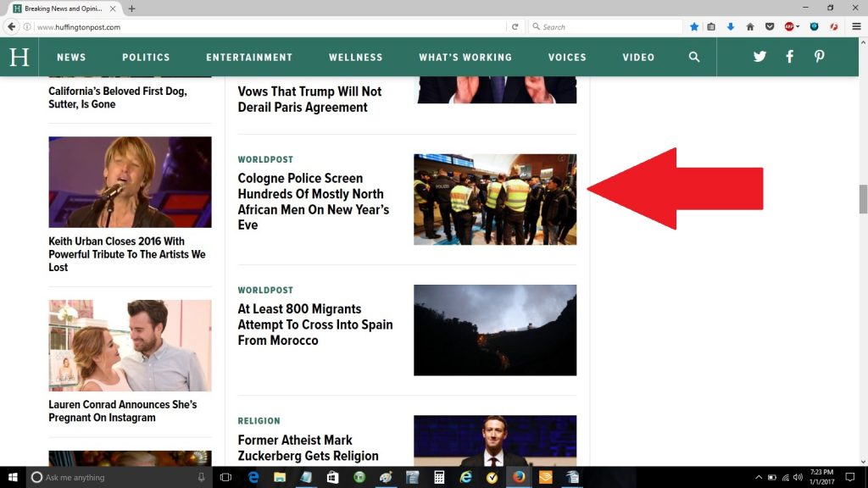Click the dark night hillside migrants photo

[x=495, y=330]
